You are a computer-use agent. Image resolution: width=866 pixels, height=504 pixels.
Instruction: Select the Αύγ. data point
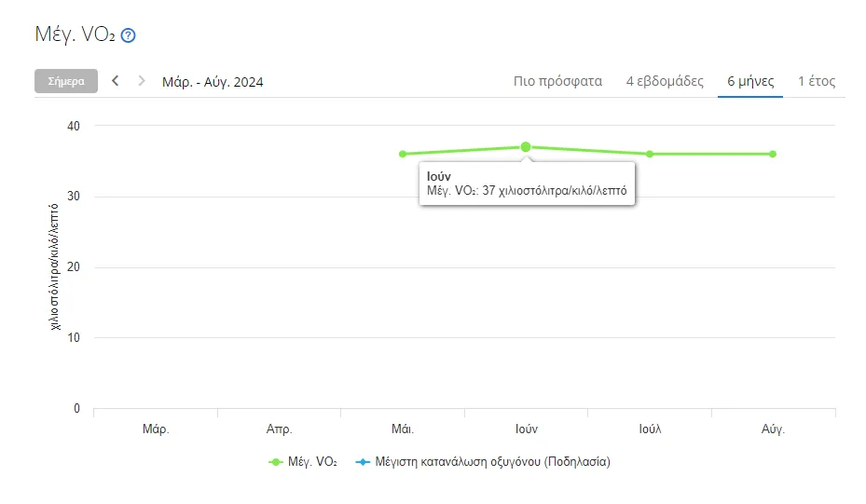tap(773, 154)
